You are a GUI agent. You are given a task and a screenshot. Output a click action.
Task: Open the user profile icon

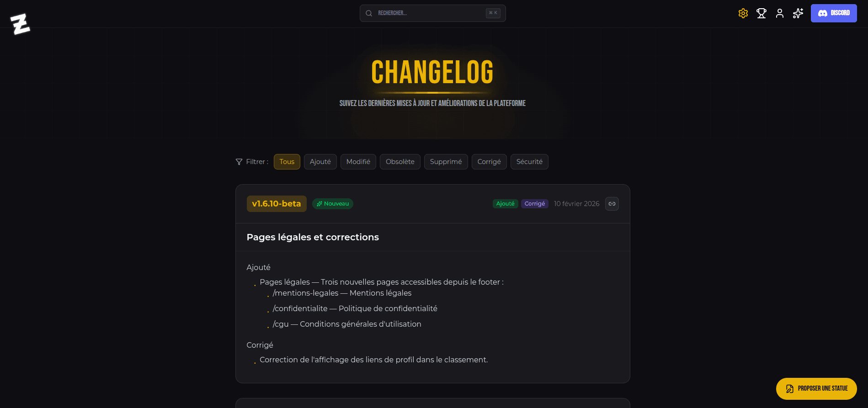click(779, 13)
